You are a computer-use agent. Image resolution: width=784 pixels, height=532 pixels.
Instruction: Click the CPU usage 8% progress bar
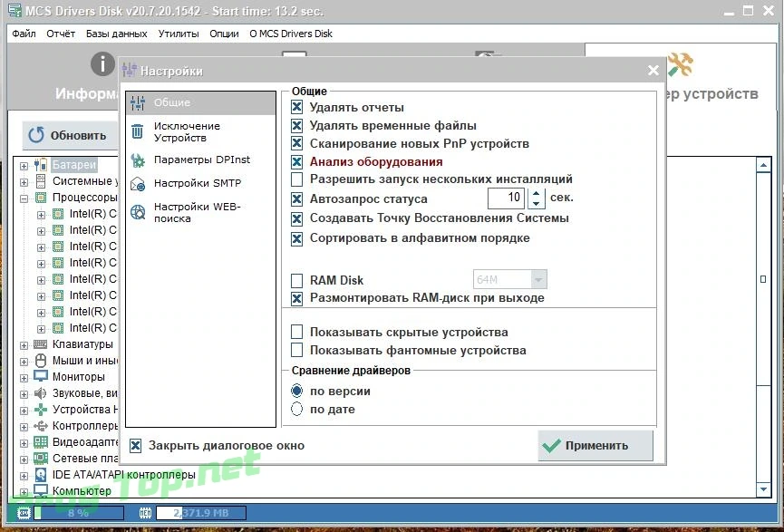coord(79,513)
